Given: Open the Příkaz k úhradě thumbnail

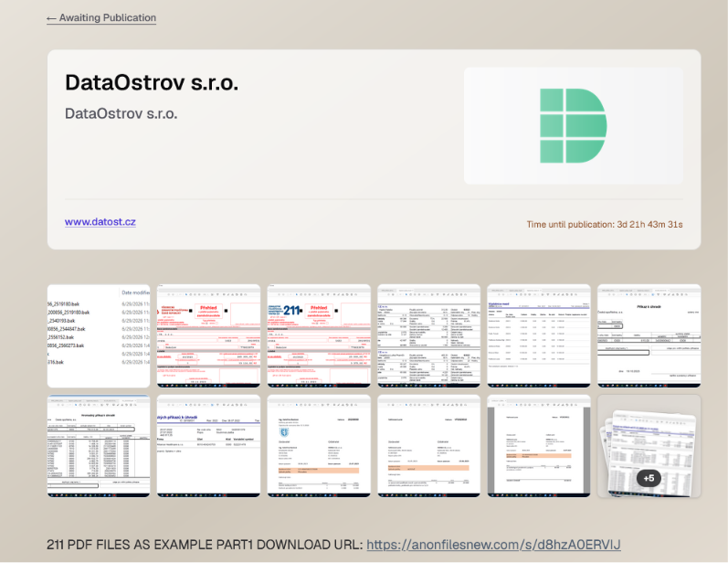Looking at the screenshot, I should coord(649,335).
